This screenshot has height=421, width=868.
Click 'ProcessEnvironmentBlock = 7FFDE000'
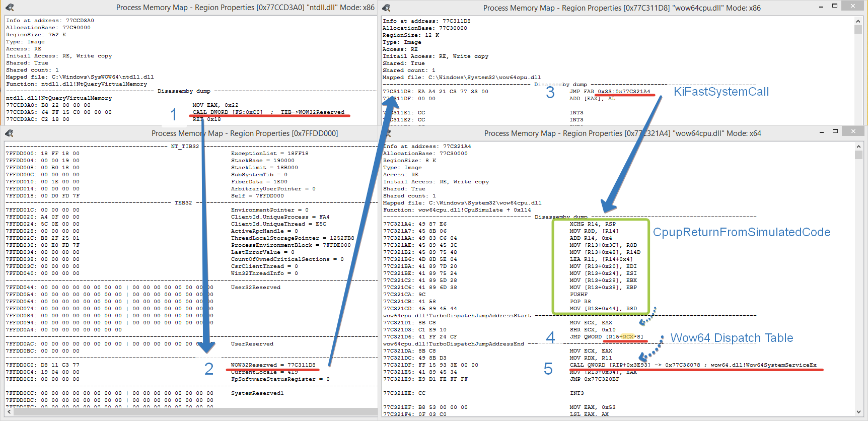(x=291, y=245)
